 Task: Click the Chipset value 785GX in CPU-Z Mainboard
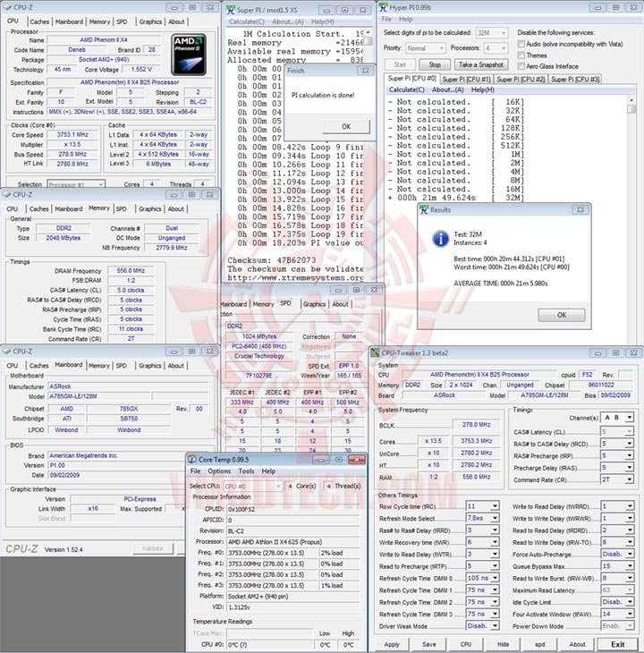pyautogui.click(x=129, y=409)
